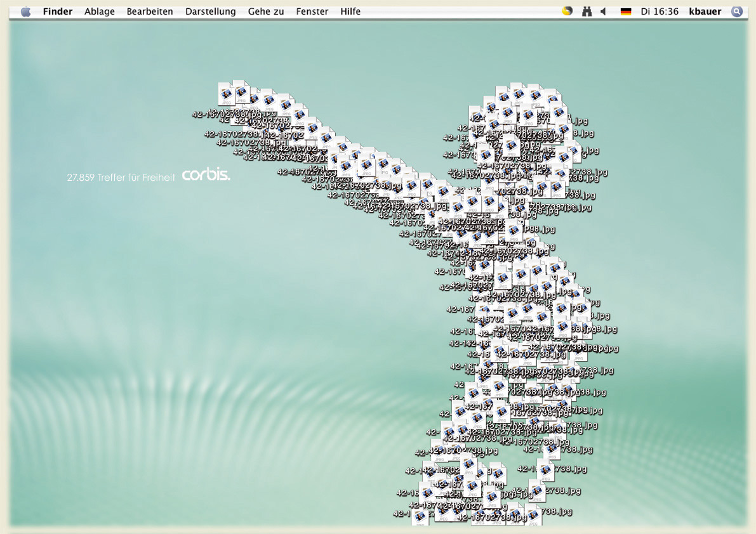756x534 pixels.
Task: Expand the Gehe zu menu
Action: click(266, 11)
